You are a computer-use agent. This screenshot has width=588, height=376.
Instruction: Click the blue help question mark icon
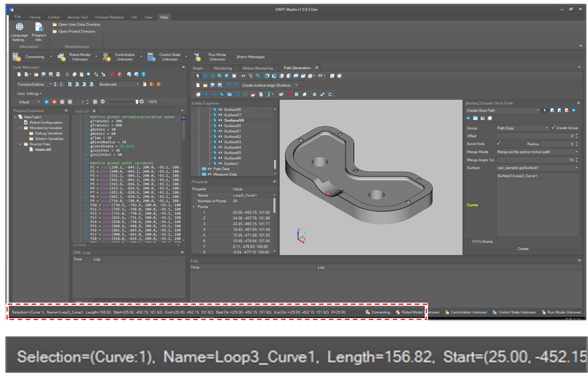(x=143, y=74)
